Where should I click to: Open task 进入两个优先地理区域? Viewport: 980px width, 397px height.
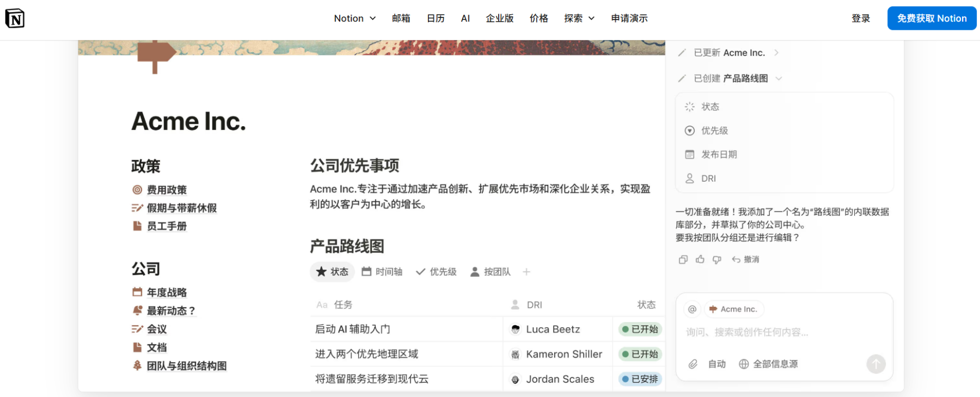click(x=366, y=354)
